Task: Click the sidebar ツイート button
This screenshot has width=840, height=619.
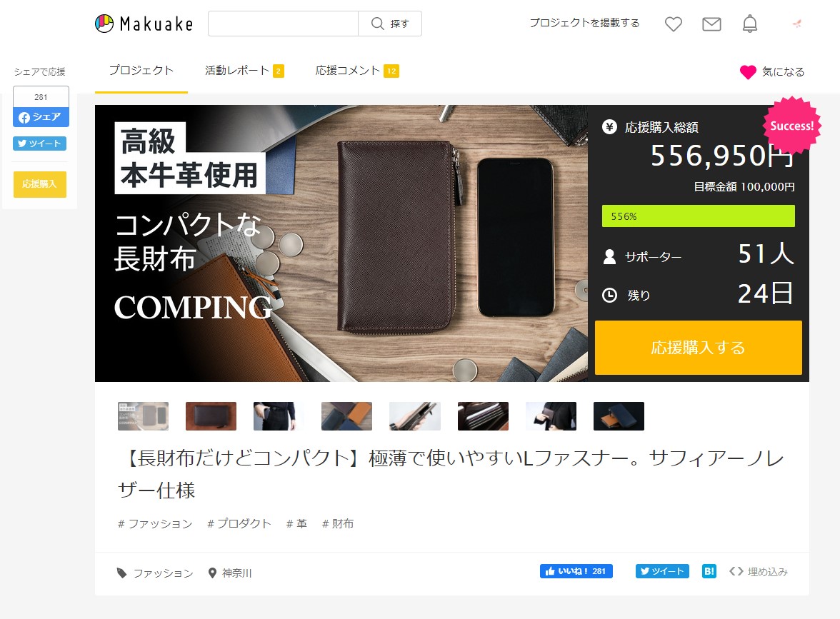Action: point(40,144)
